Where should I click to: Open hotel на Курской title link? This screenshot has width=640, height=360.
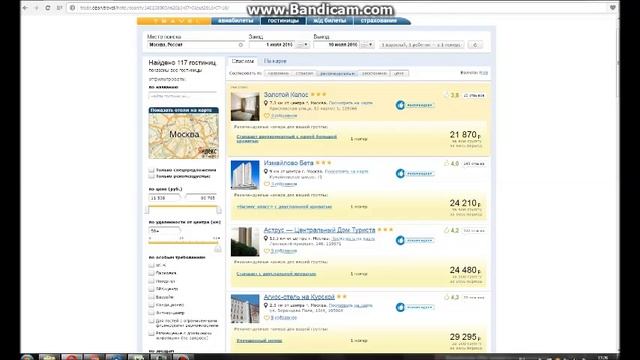pos(299,297)
